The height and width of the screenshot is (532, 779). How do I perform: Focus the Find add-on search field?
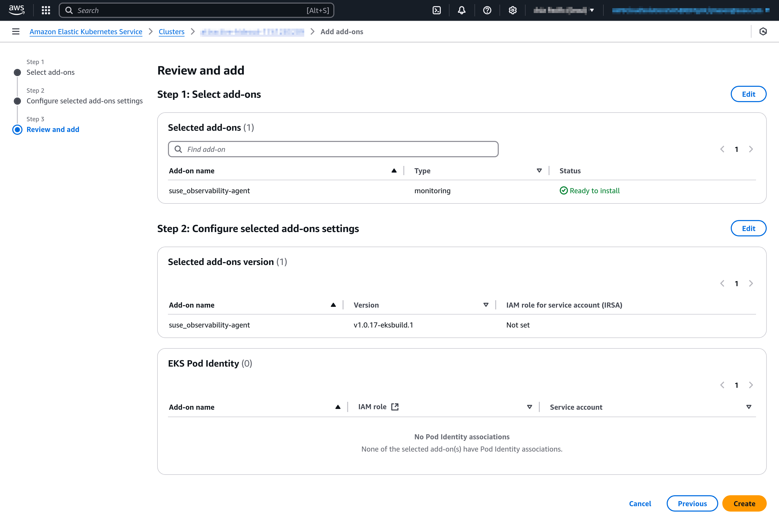coord(333,149)
